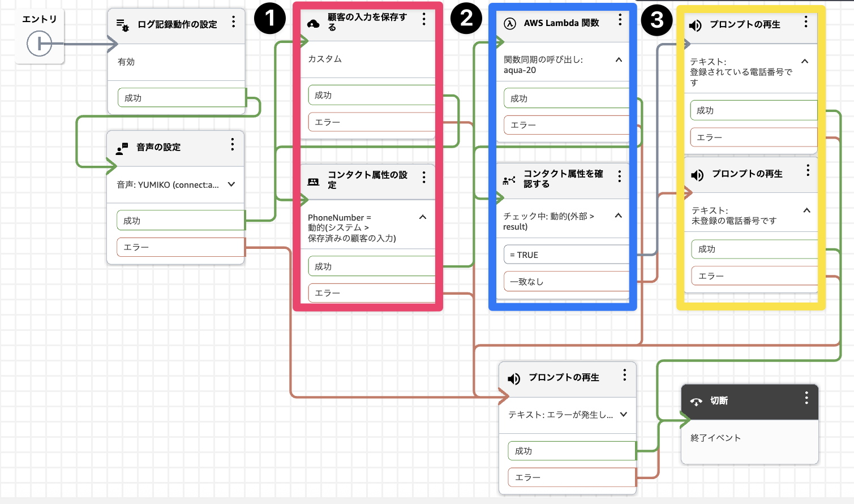854x504 pixels.
Task: Expand the 音声: YUMIKO details chevron
Action: tap(231, 184)
